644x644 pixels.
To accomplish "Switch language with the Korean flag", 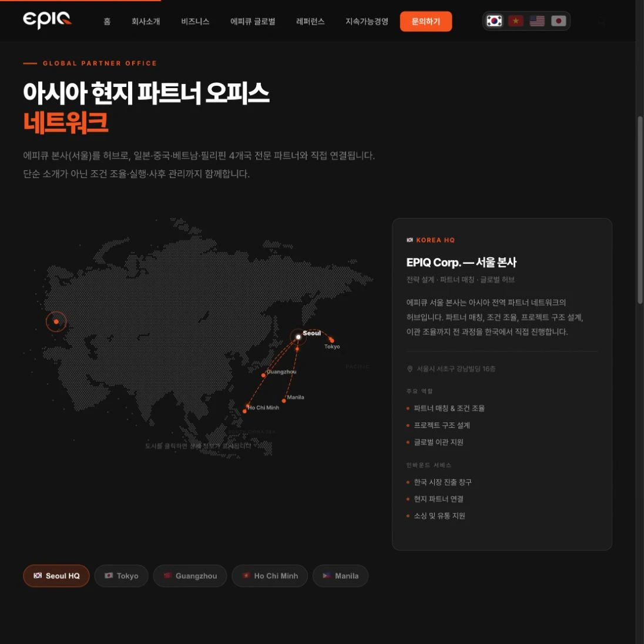I will coord(494,21).
